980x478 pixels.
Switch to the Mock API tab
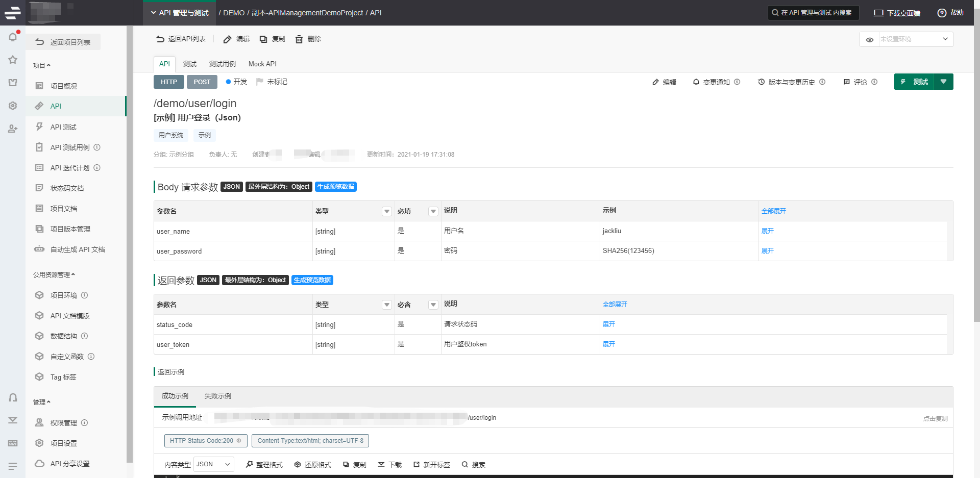(262, 64)
